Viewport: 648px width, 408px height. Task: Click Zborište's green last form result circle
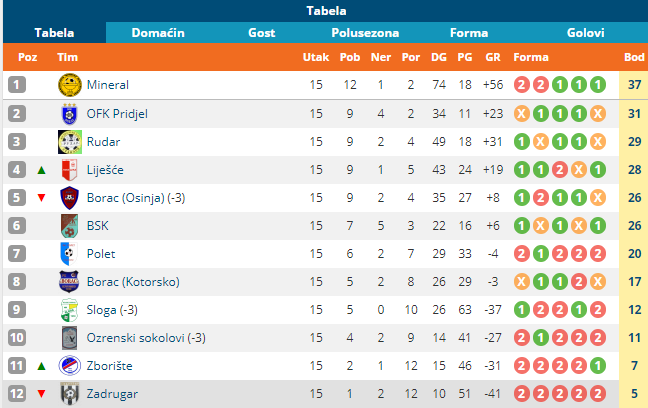[x=598, y=366]
